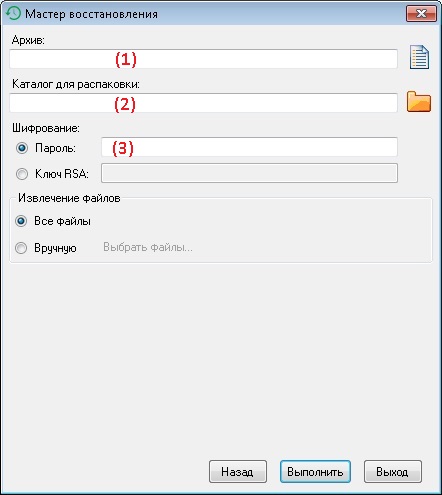This screenshot has height=495, width=442.
Task: Exit the wizard with the Выход button
Action: (393, 472)
